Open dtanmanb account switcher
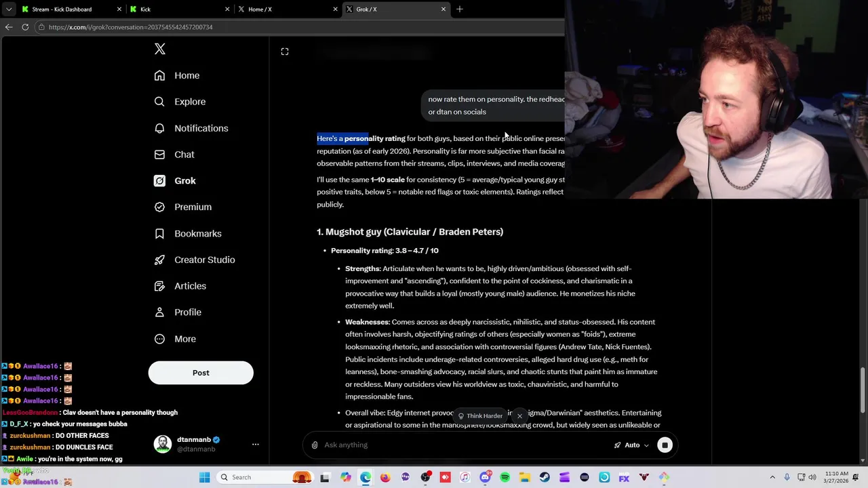868x488 pixels. click(x=207, y=445)
